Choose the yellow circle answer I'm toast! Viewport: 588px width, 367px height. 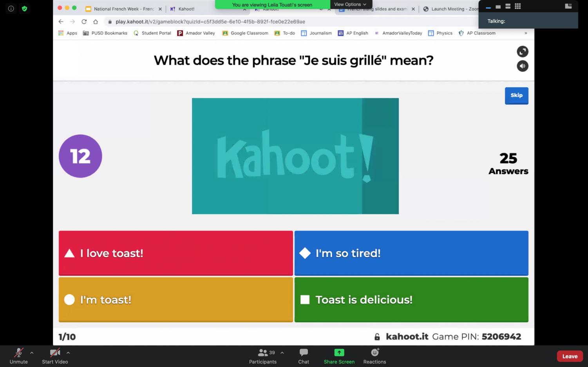pyautogui.click(x=175, y=300)
